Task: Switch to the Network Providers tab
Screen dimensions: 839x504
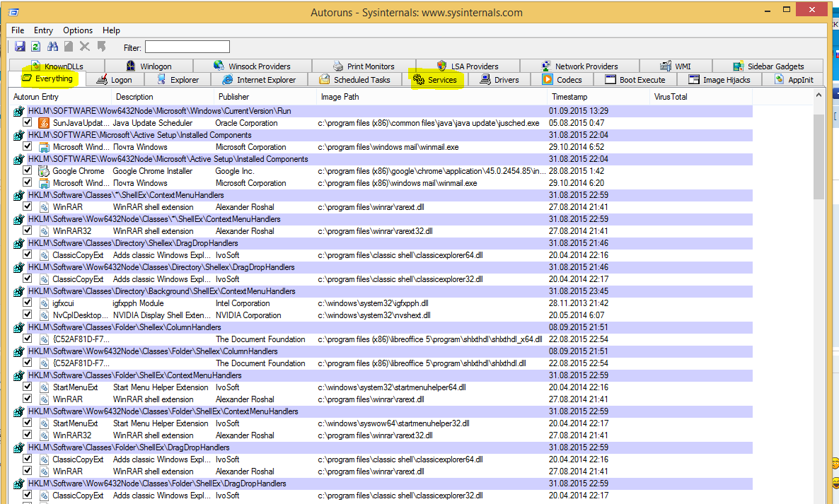Action: [x=579, y=66]
